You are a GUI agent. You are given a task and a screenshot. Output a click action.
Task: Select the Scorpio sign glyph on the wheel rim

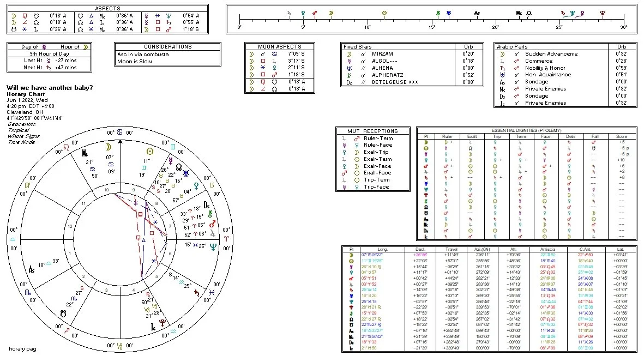pos(27,292)
